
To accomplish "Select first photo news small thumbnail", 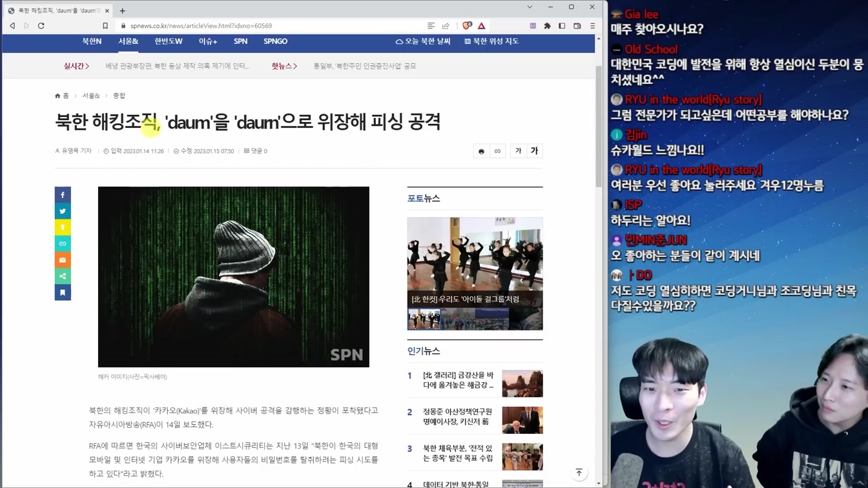I will 424,319.
